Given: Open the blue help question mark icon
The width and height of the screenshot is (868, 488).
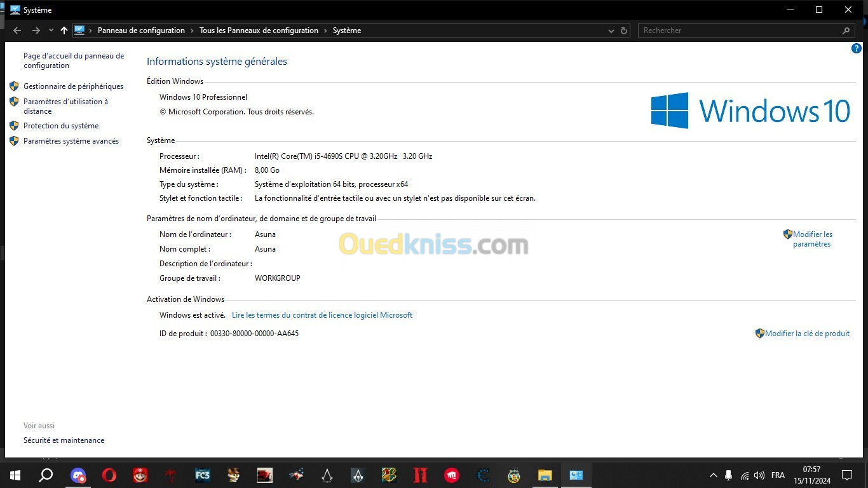Looking at the screenshot, I should 856,48.
